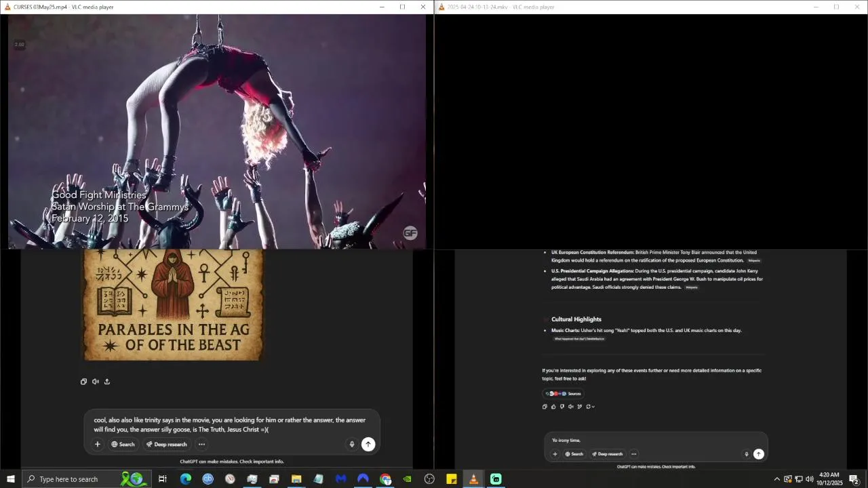Click the Windows Start button
868x488 pixels.
coord(11,479)
